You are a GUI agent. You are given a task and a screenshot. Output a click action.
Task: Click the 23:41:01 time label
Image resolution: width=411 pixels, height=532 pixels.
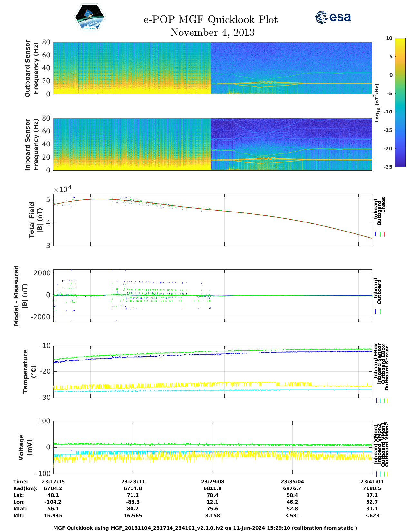click(x=371, y=482)
